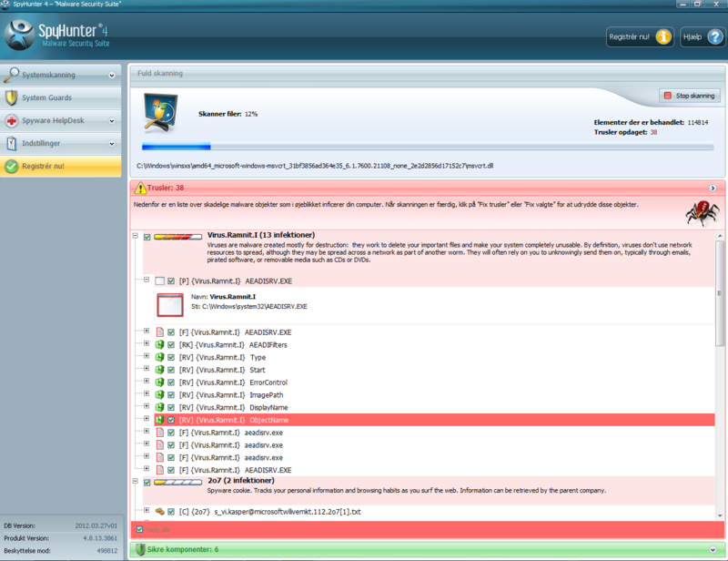Collapse the [P] AEADISRV.EXE details
Image resolution: width=728 pixels, height=561 pixels.
pos(147,280)
